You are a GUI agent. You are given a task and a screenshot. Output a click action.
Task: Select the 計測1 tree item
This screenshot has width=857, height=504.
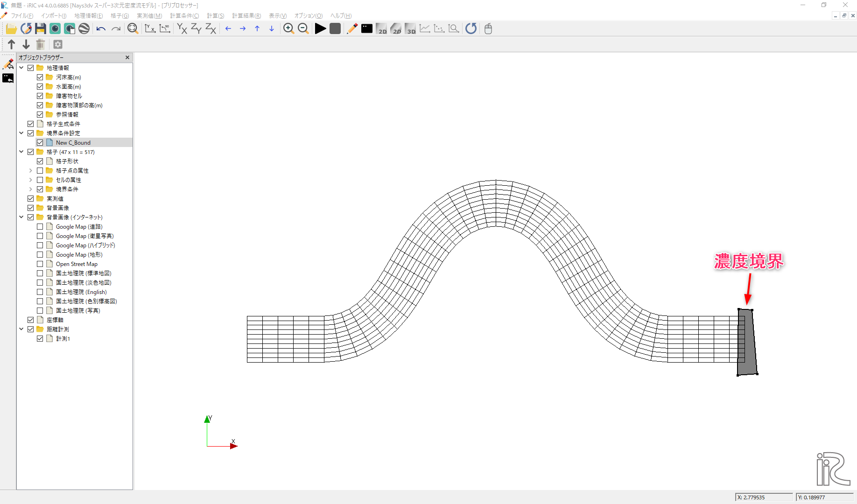[63, 339]
